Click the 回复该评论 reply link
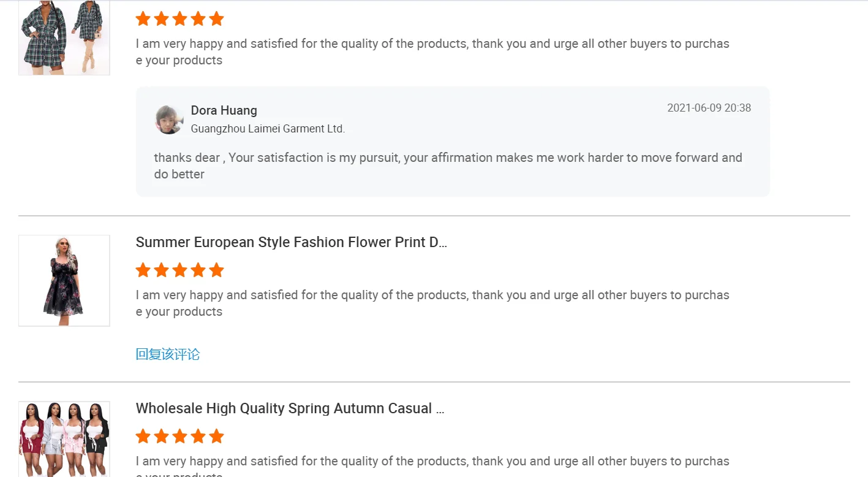 (x=168, y=354)
